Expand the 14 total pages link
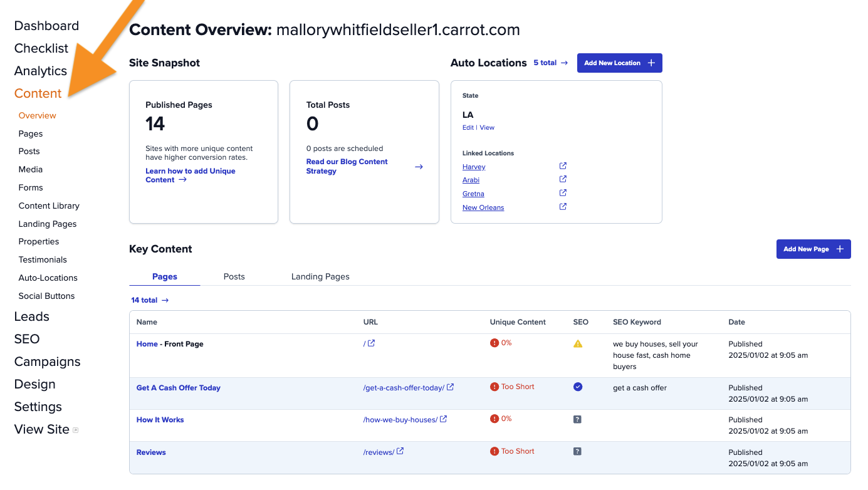This screenshot has height=490, width=868. (x=150, y=300)
